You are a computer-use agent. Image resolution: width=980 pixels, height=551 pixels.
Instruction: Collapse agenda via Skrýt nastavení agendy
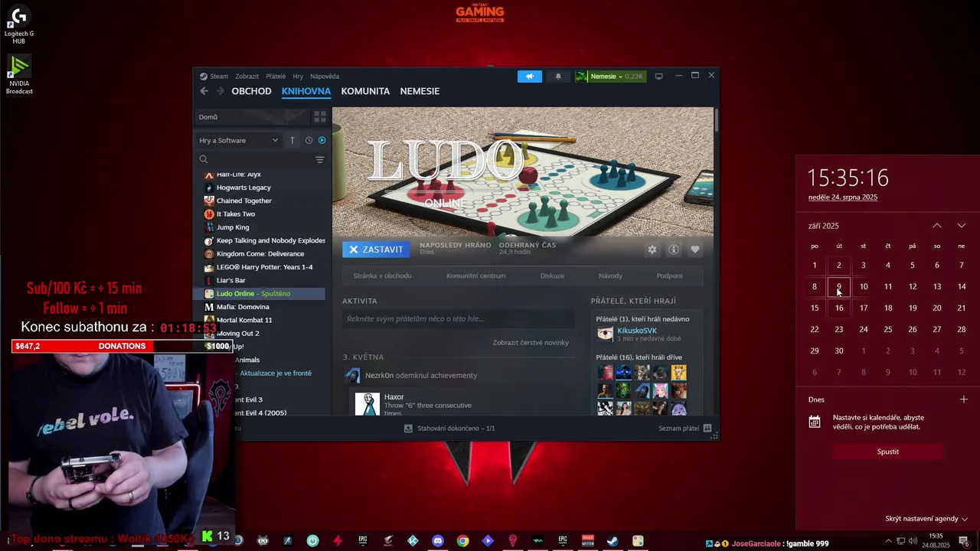(926, 519)
